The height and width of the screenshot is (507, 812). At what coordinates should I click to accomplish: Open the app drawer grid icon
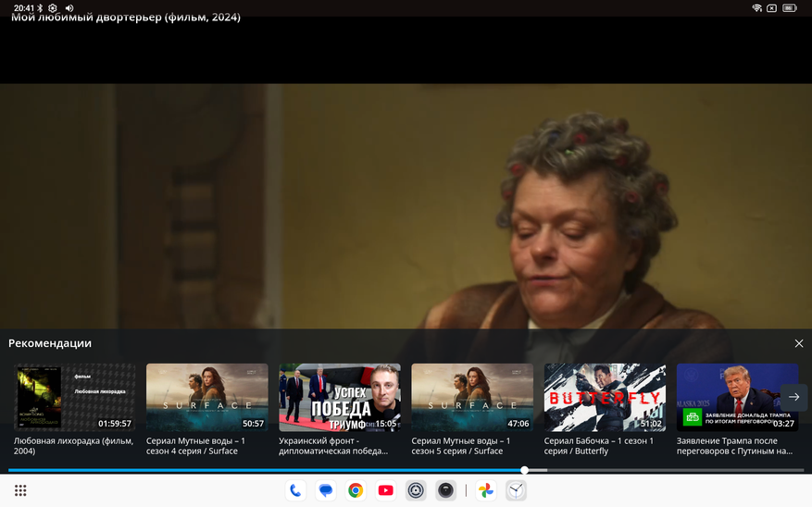(x=20, y=490)
